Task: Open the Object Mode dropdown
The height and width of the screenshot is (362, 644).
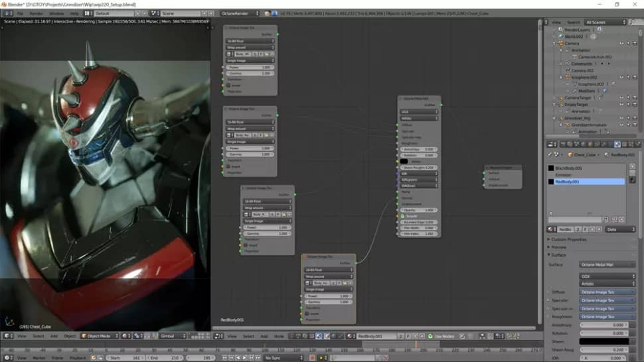Action: 100,336
